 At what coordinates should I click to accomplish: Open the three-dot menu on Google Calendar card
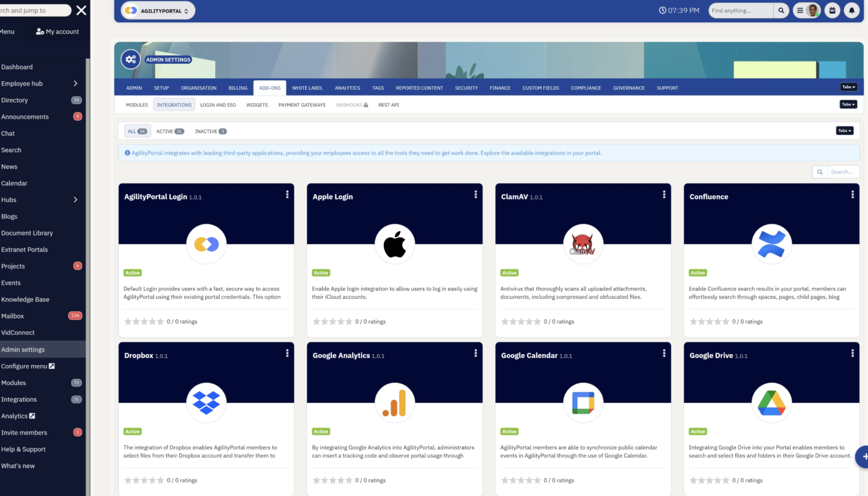click(x=664, y=353)
